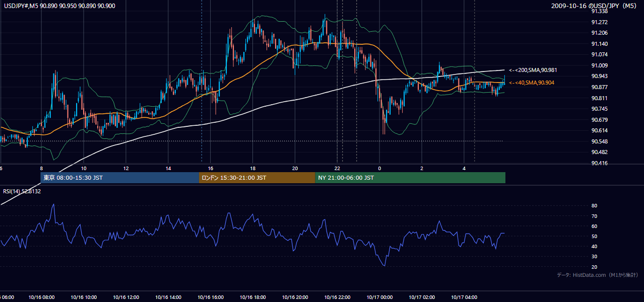Click the 91.009 price axis label
This screenshot has width=644, height=302.
599,65
